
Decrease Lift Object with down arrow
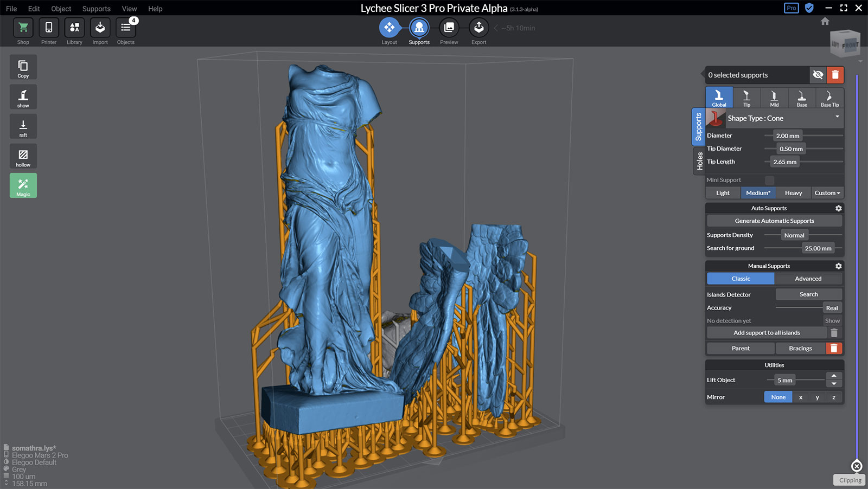point(834,384)
